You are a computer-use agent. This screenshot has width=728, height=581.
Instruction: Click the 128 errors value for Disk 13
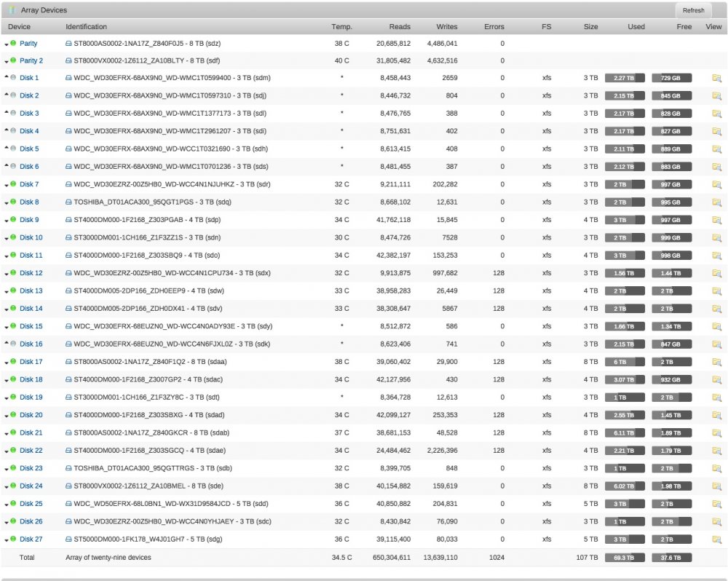pos(499,290)
